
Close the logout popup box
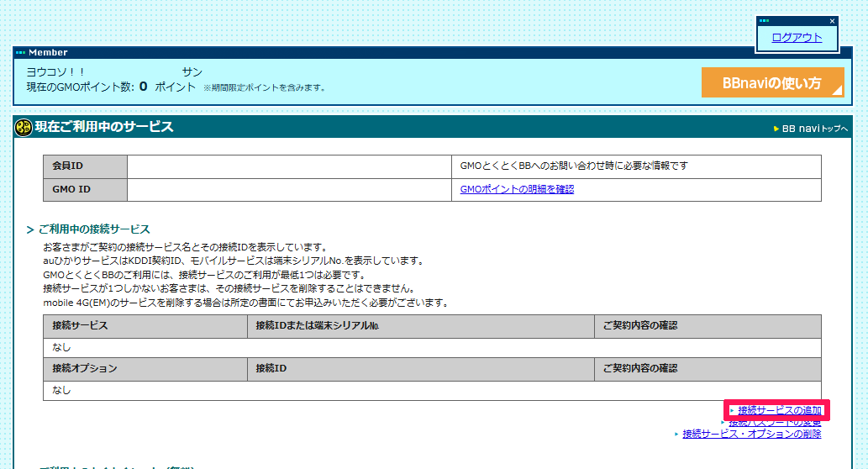(832, 21)
